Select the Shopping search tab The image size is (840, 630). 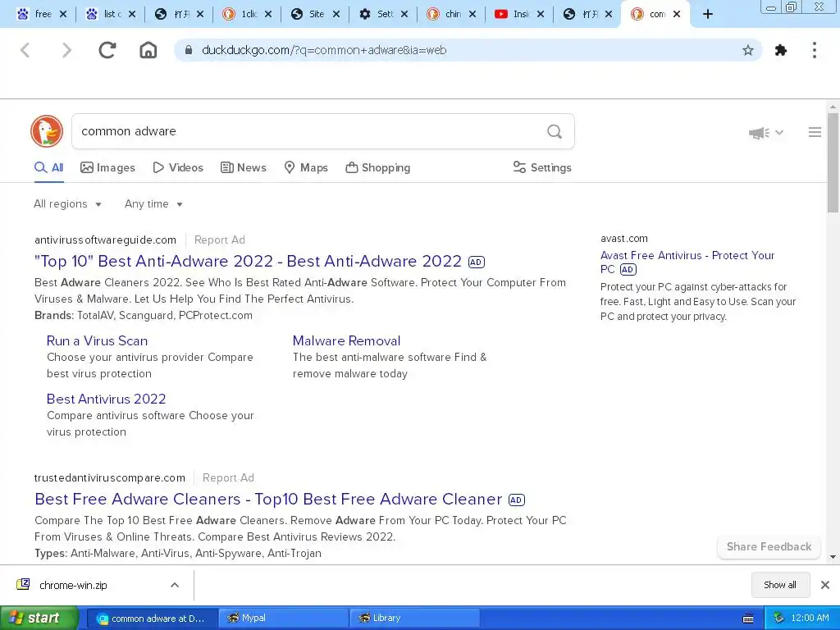378,167
